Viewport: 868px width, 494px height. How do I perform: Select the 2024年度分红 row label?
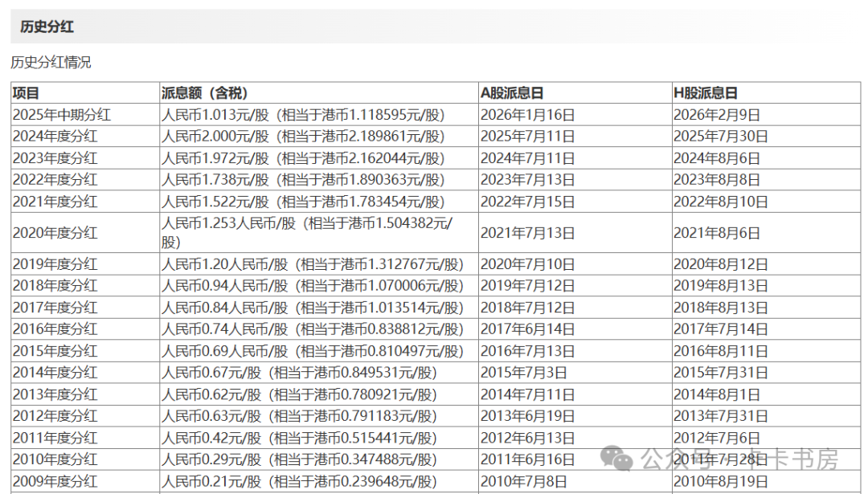55,137
